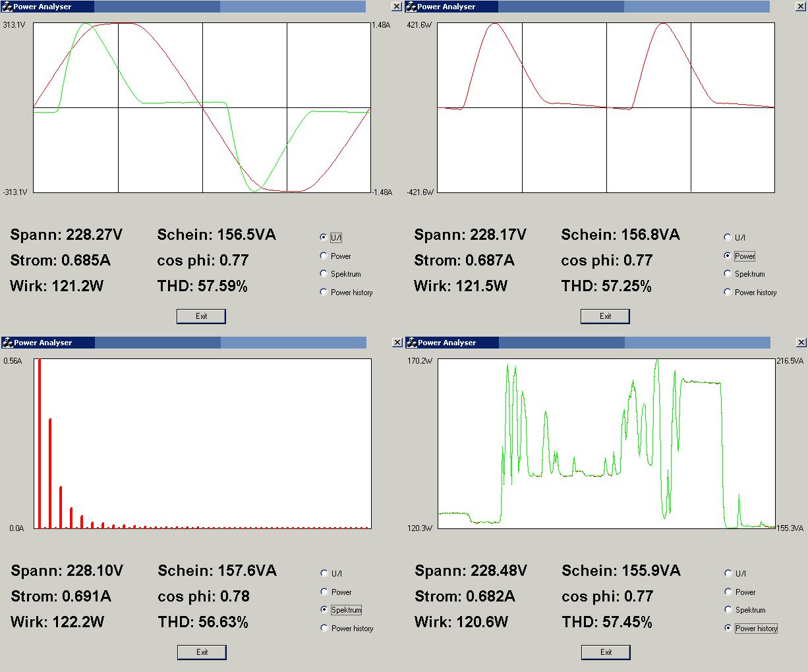The image size is (808, 672).
Task: Click Exit in the bottom-left Power Analyser
Action: [202, 652]
